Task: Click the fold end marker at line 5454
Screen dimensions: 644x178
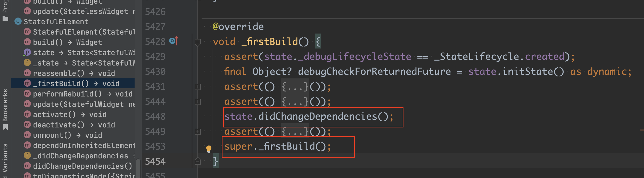Action: click(198, 161)
